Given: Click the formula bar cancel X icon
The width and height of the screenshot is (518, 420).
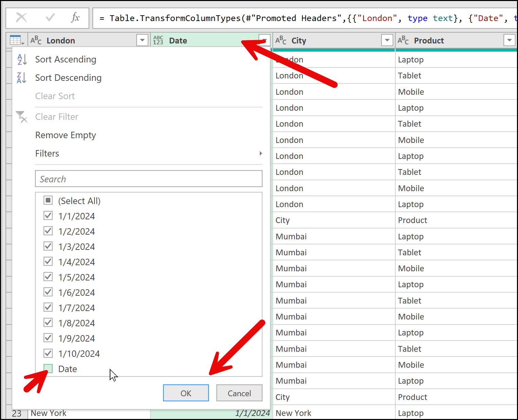Looking at the screenshot, I should [x=21, y=17].
